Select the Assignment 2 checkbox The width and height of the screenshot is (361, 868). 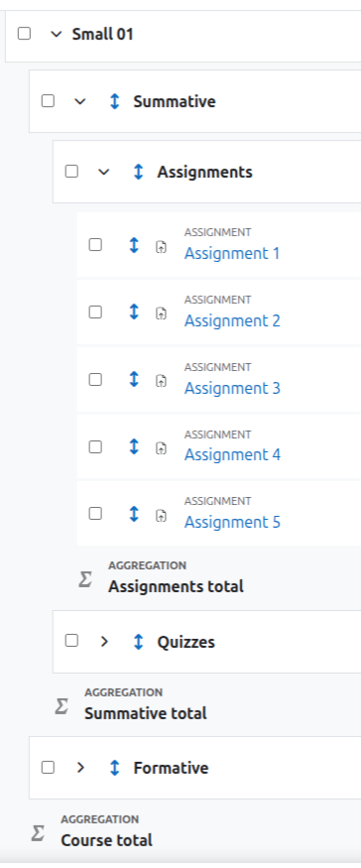tap(95, 311)
